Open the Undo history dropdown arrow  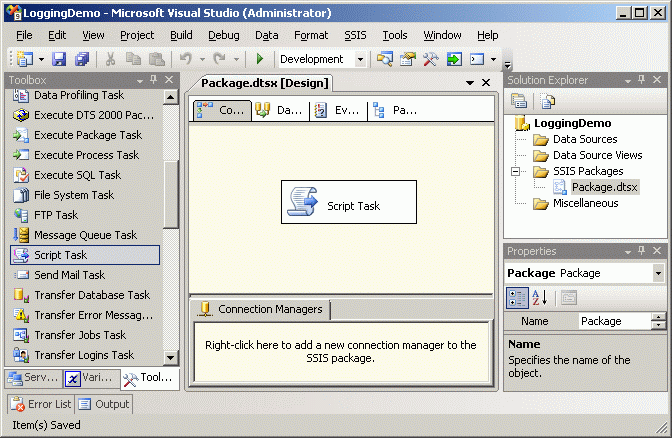(x=202, y=59)
